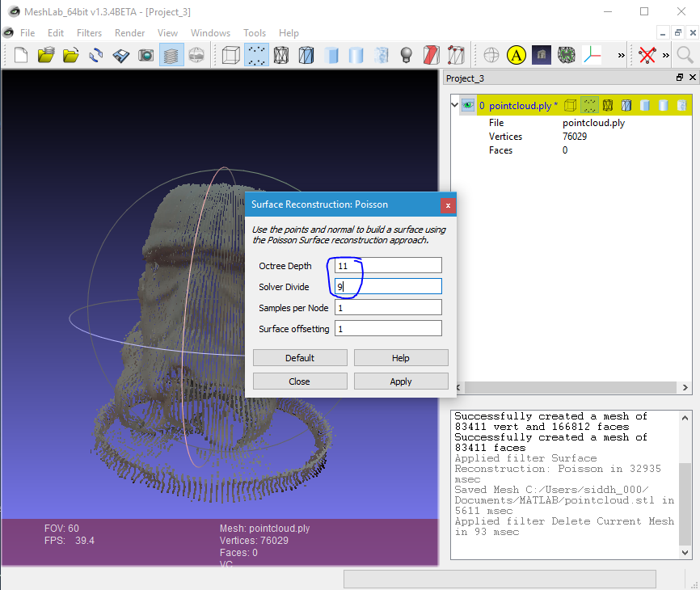Create a new empty project

pos(21,55)
